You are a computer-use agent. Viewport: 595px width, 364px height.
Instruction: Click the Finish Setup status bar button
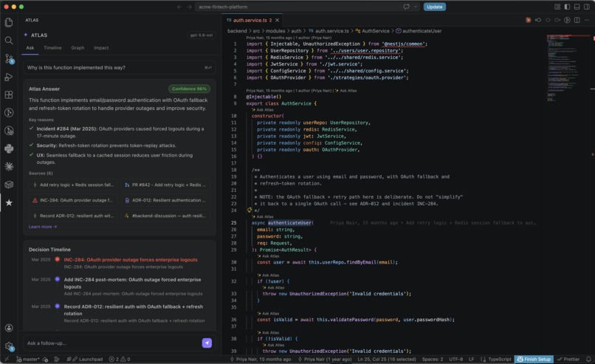click(x=534, y=359)
